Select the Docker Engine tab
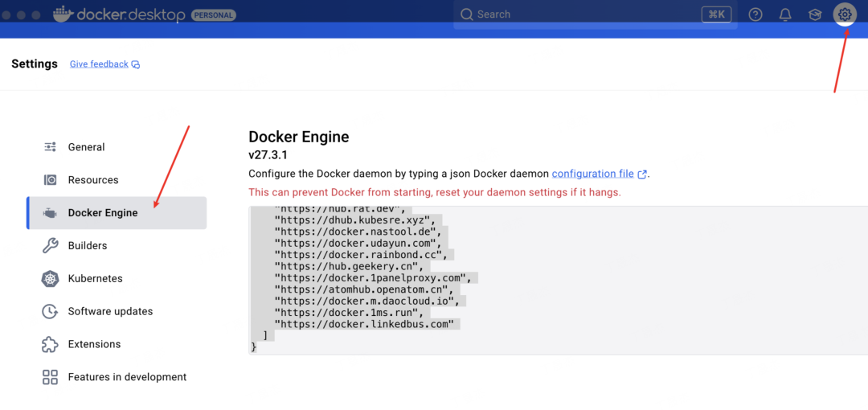The image size is (868, 410). point(117,213)
